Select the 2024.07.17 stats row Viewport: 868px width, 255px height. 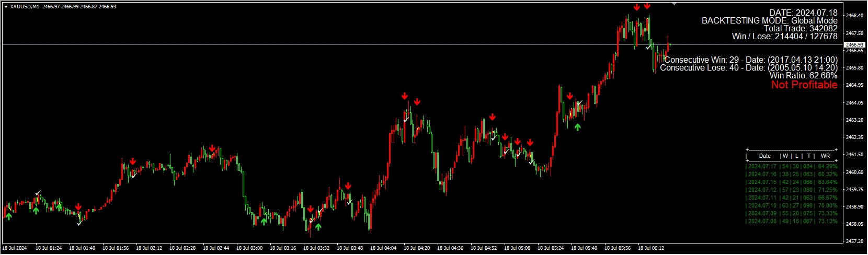pos(791,166)
